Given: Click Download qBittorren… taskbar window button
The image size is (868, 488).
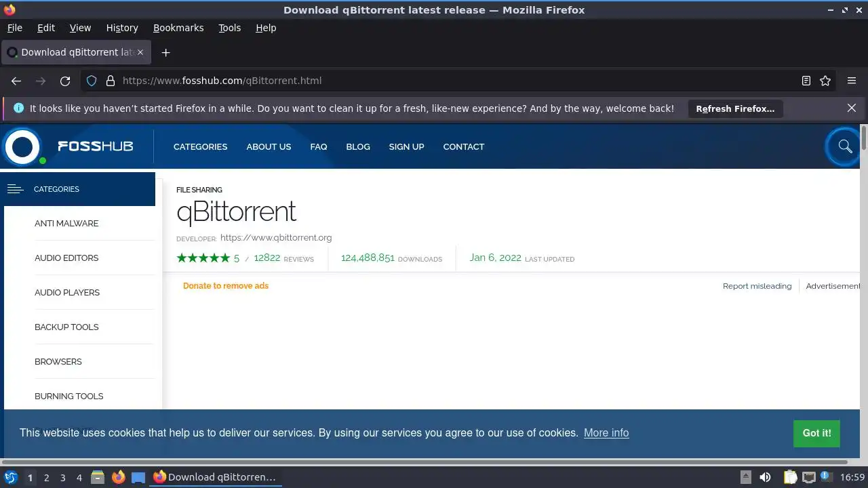Looking at the screenshot, I should click(x=215, y=477).
